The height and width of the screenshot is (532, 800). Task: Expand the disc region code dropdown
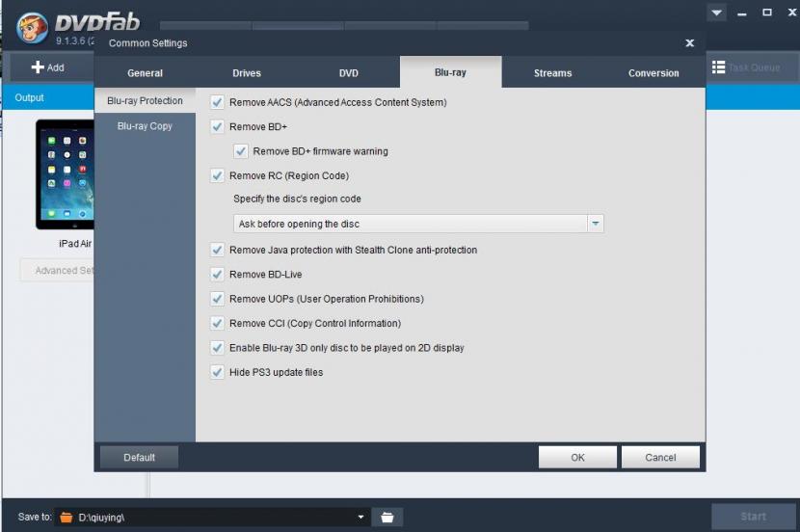595,224
